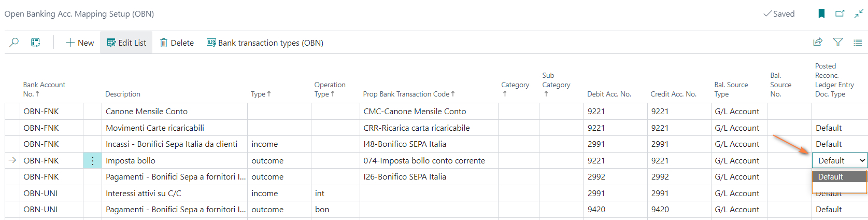
Task: Click the share icon
Action: (x=818, y=43)
